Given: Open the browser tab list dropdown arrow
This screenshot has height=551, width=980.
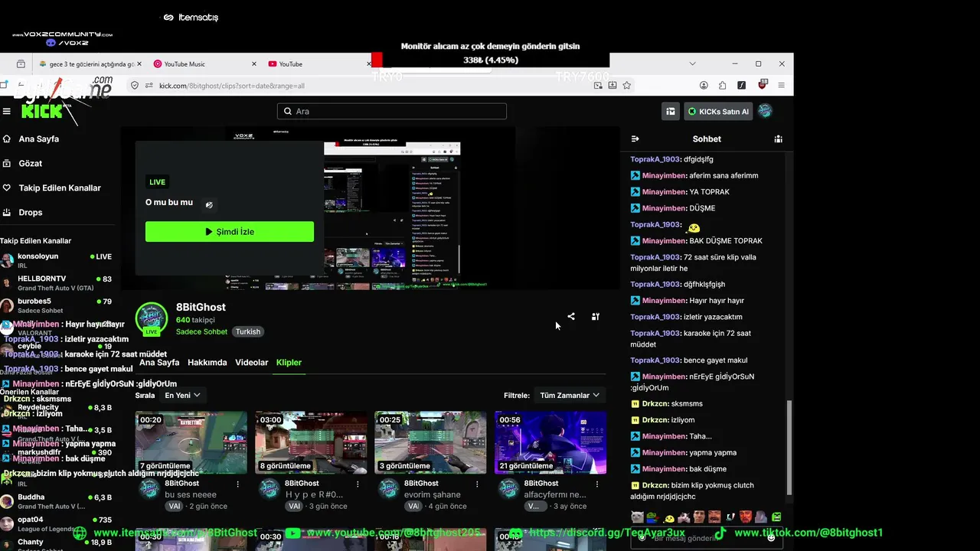Looking at the screenshot, I should 693,64.
